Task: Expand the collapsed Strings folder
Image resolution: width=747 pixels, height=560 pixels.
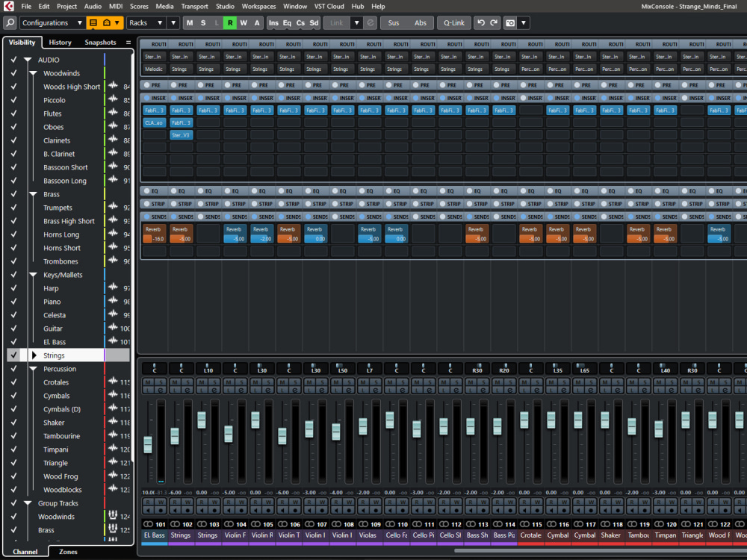Action: tap(34, 355)
